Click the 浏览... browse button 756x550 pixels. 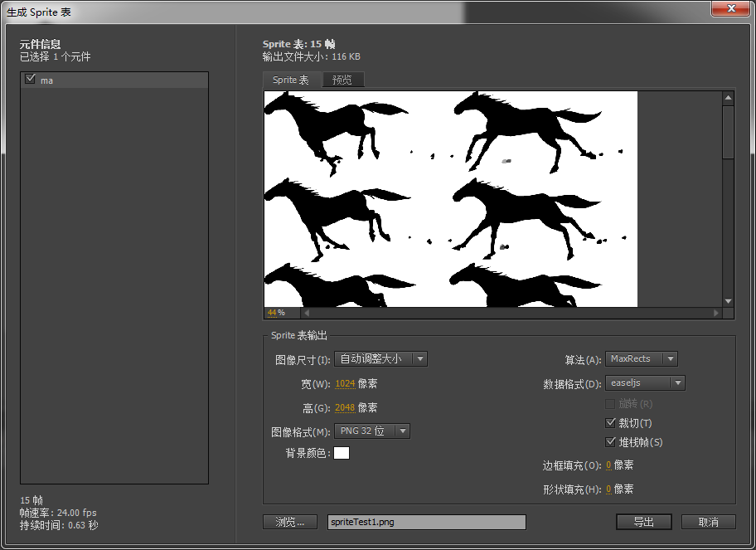pyautogui.click(x=290, y=522)
